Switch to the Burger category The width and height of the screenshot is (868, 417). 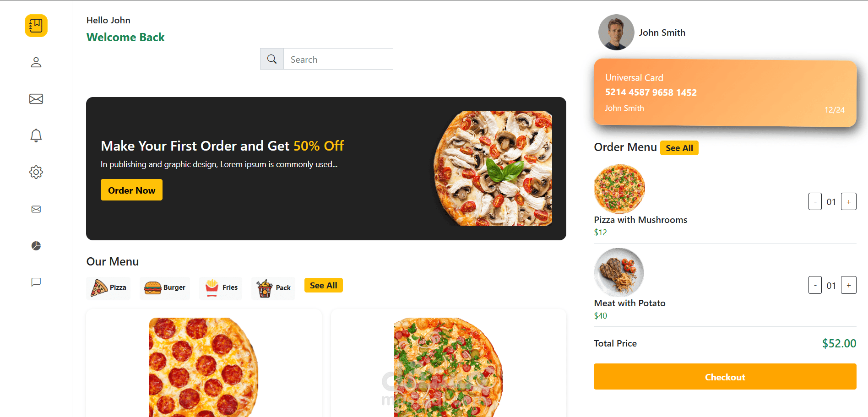coord(164,288)
